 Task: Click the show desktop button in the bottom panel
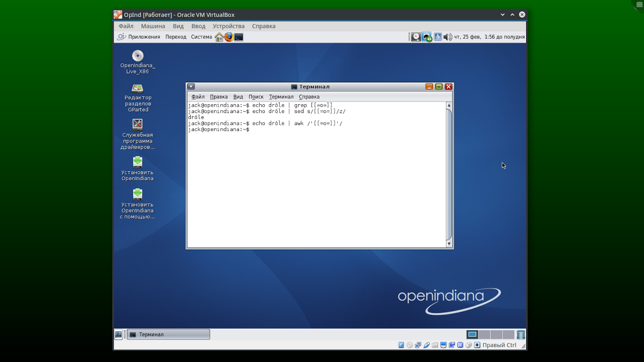pyautogui.click(x=118, y=335)
